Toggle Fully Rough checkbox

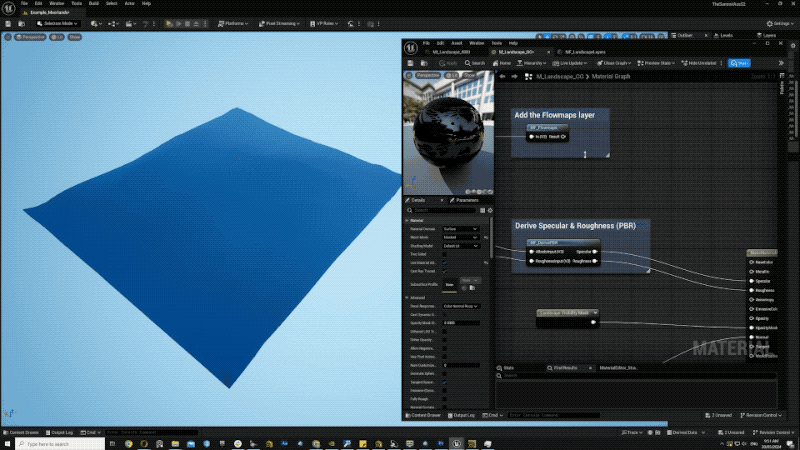coord(444,399)
